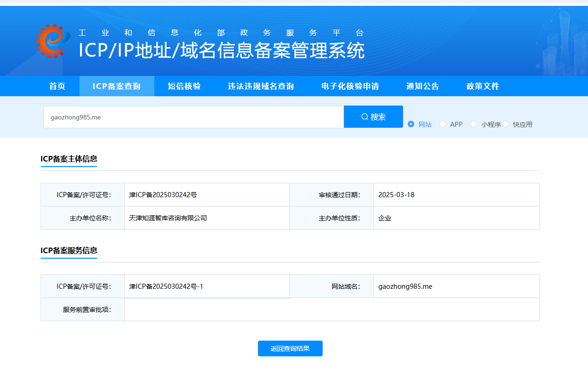Select the 网站 radio button

411,124
